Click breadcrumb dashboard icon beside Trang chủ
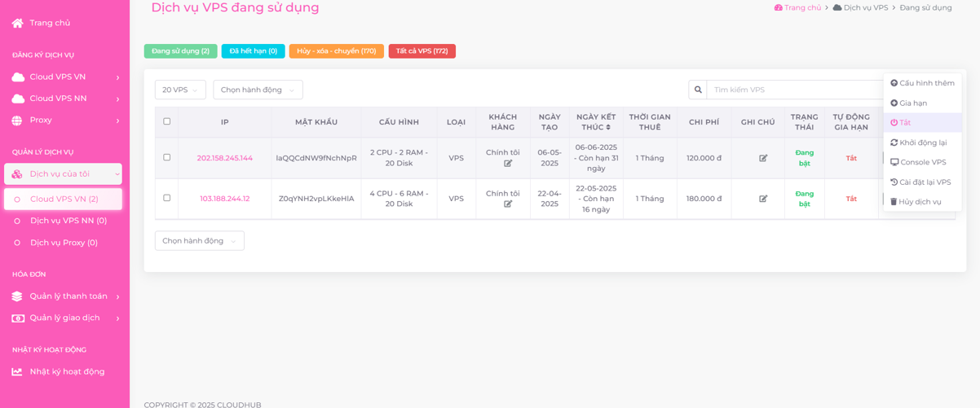Image resolution: width=980 pixels, height=408 pixels. (x=779, y=7)
